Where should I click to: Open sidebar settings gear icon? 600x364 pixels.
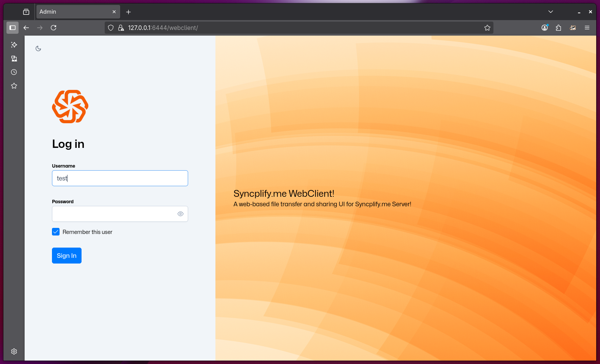click(14, 351)
